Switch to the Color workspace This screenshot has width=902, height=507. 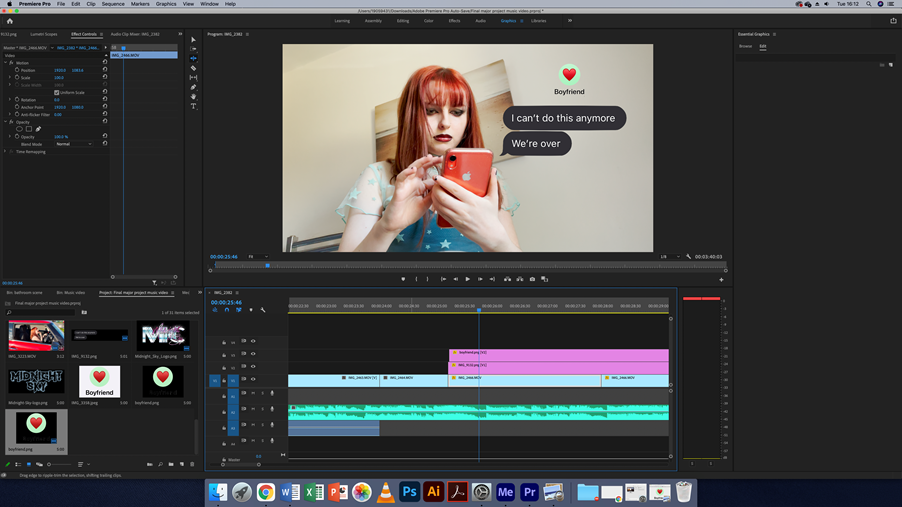click(428, 20)
